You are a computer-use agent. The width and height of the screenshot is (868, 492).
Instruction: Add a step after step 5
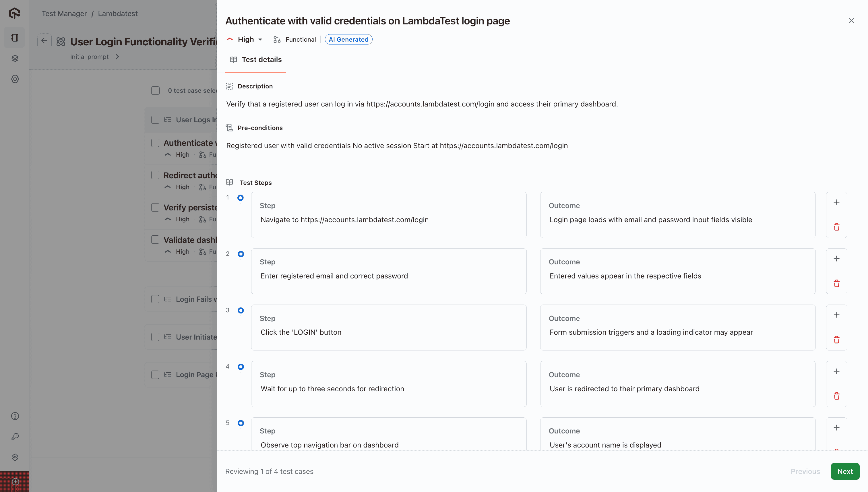pos(836,428)
